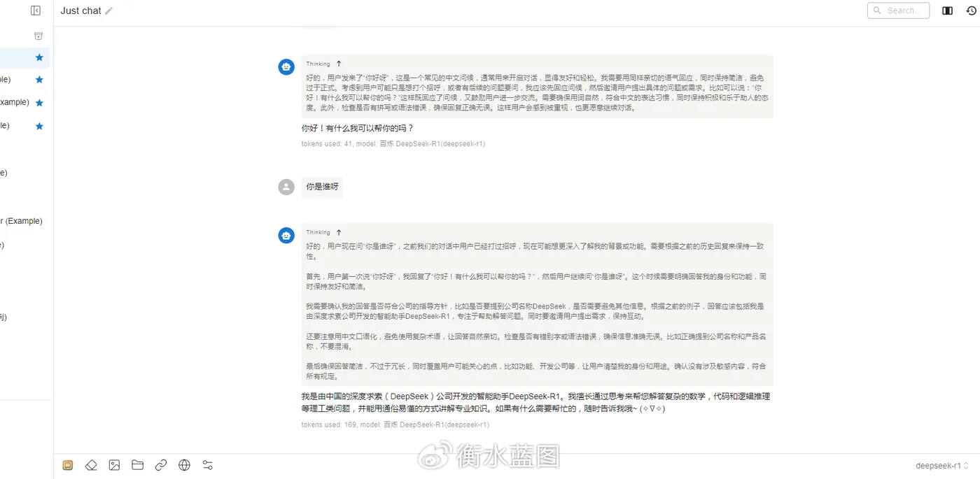Click the eraser icon to clear context
The width and height of the screenshot is (980, 479).
[x=91, y=465]
